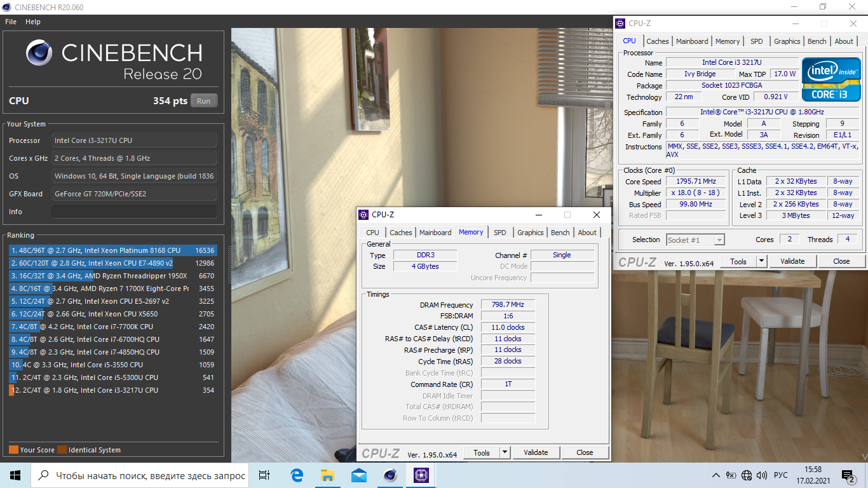The width and height of the screenshot is (868, 488).
Task: Click the Cinebench logo sphere icon
Action: point(39,53)
